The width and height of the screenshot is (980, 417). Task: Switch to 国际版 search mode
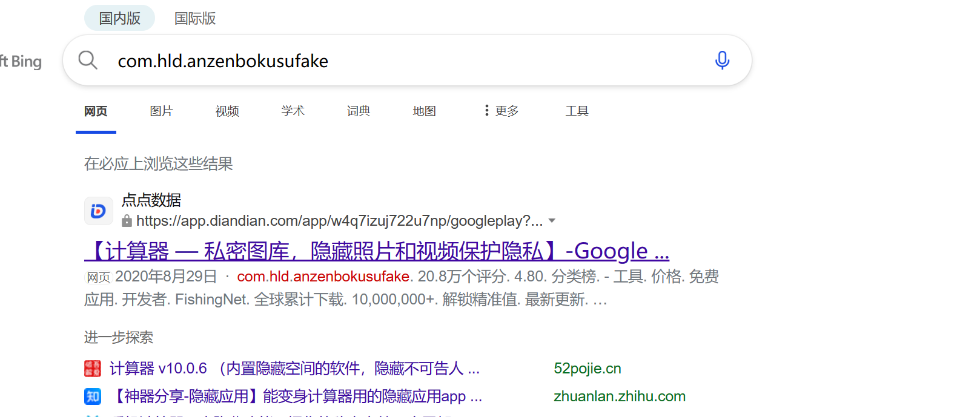(x=195, y=18)
